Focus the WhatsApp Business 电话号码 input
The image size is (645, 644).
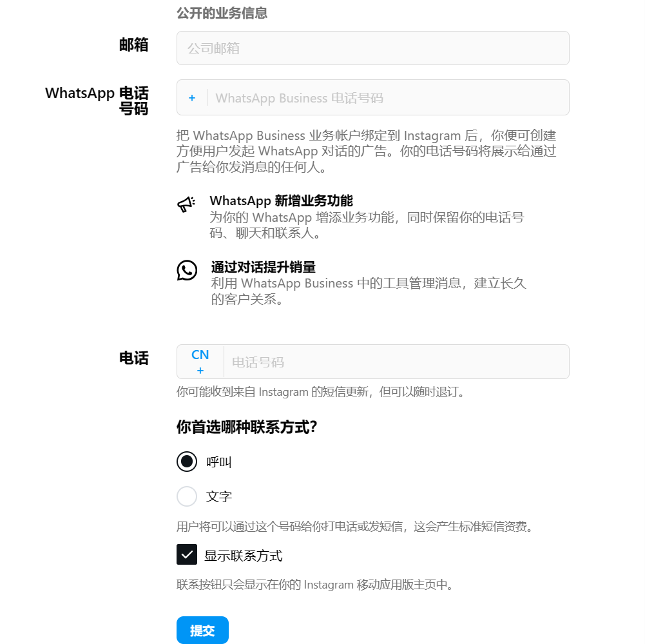coord(389,98)
